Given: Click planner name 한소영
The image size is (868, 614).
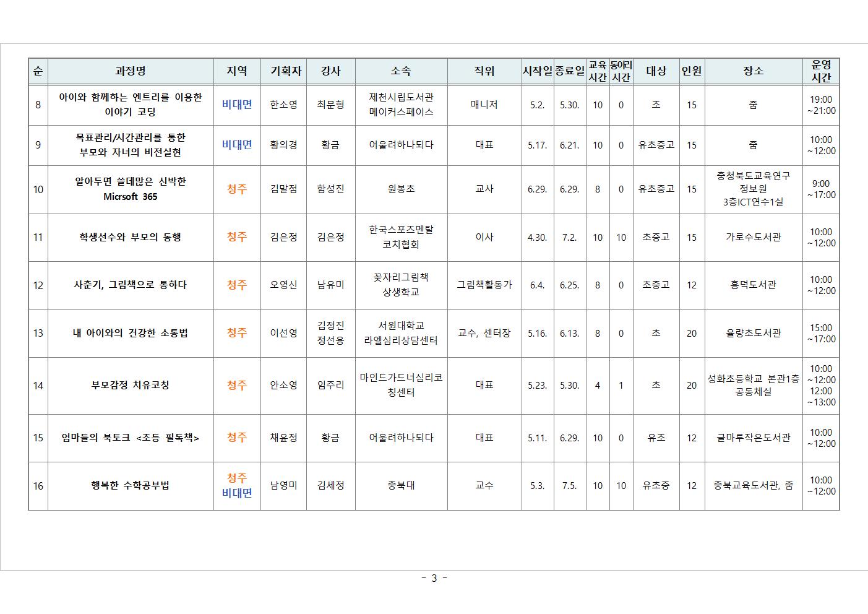Looking at the screenshot, I should (283, 105).
